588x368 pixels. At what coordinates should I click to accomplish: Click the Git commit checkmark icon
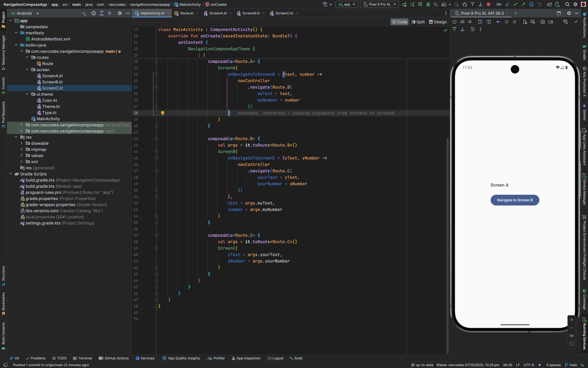coord(515,4)
